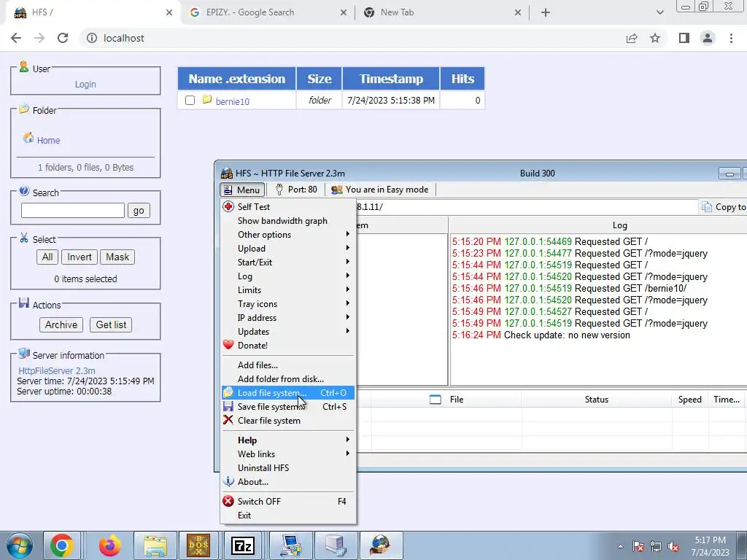Click the Switch OFF red icon
The image size is (747, 560).
[228, 501]
